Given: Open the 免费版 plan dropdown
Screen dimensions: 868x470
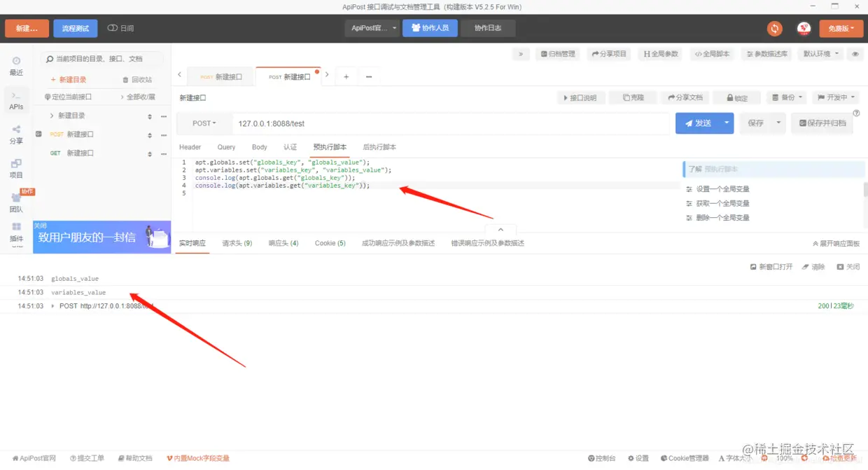Looking at the screenshot, I should click(x=841, y=28).
